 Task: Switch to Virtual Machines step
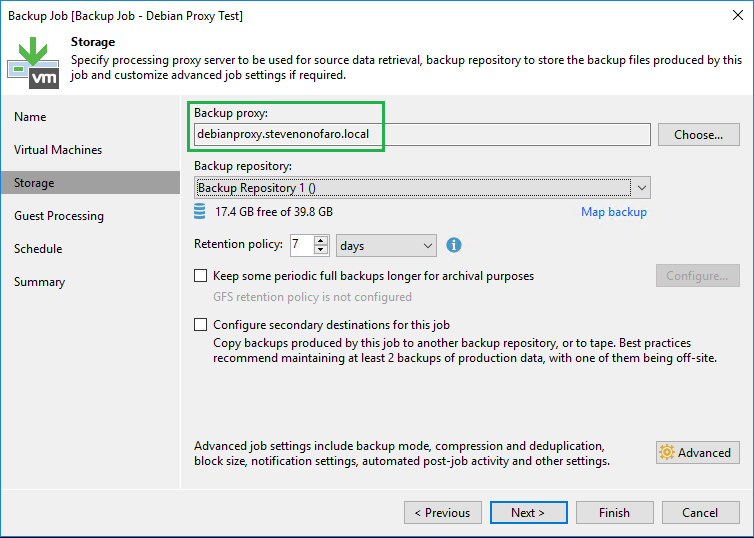click(x=58, y=150)
